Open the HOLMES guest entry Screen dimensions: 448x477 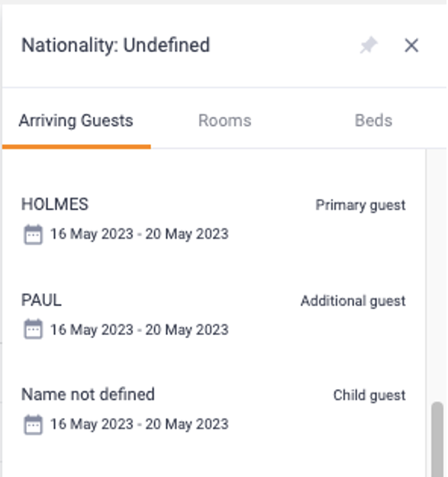pyautogui.click(x=214, y=219)
